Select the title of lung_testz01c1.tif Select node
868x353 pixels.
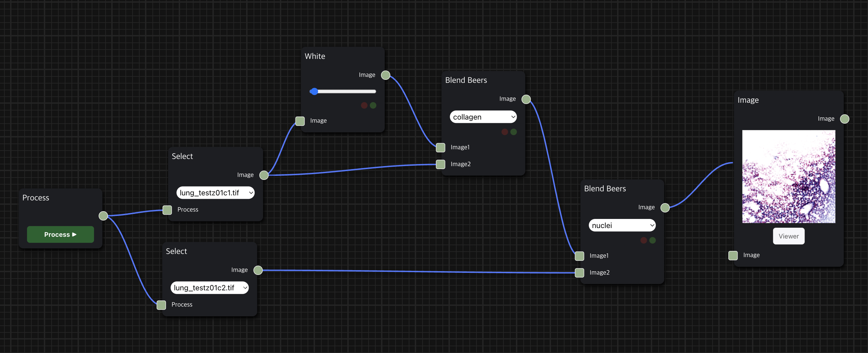[x=182, y=156]
